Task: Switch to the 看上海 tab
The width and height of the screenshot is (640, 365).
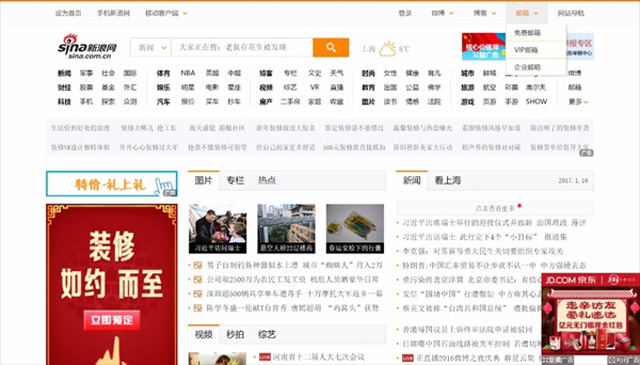Action: point(447,180)
